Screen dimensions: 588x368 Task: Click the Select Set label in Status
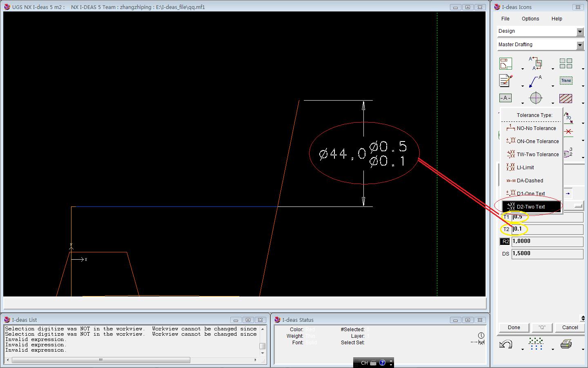pyautogui.click(x=352, y=343)
